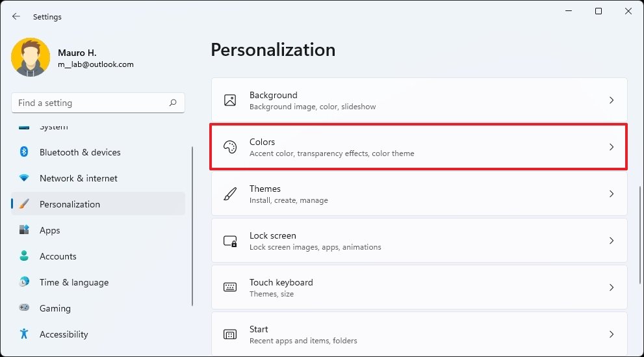Open Time & language section
644x357 pixels.
pos(97,282)
